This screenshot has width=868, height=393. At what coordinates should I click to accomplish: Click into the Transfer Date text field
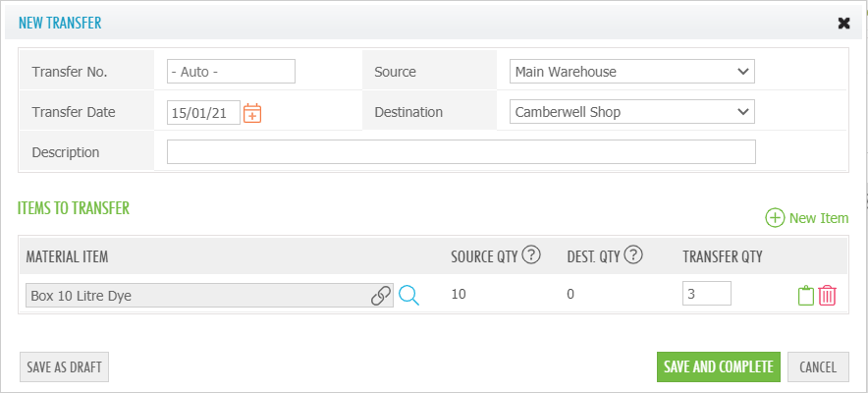click(203, 112)
